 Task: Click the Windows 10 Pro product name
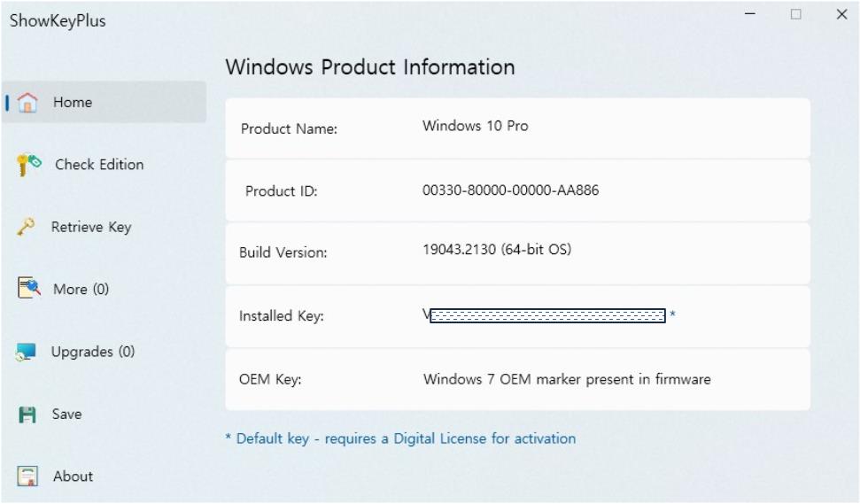point(475,126)
